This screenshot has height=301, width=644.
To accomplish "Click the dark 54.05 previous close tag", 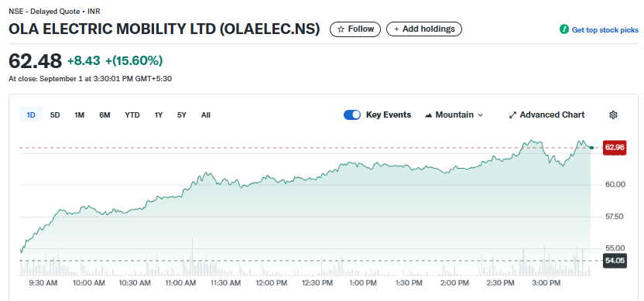I will 615,261.
